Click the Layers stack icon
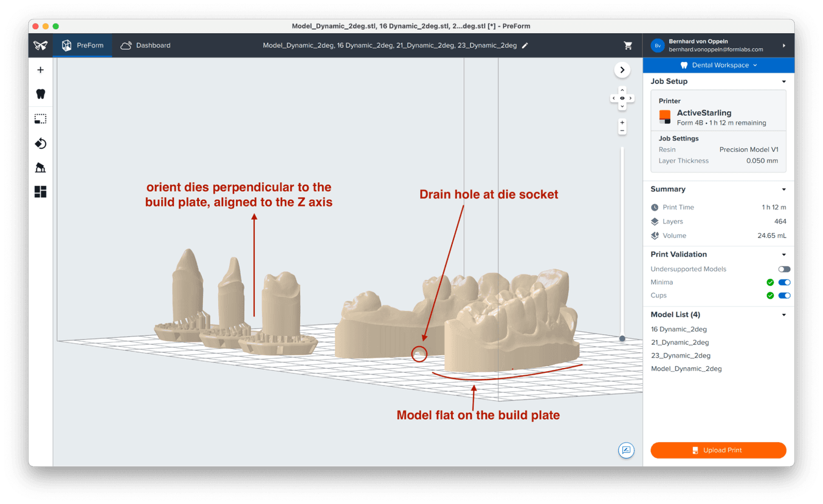This screenshot has width=823, height=504. pos(655,222)
